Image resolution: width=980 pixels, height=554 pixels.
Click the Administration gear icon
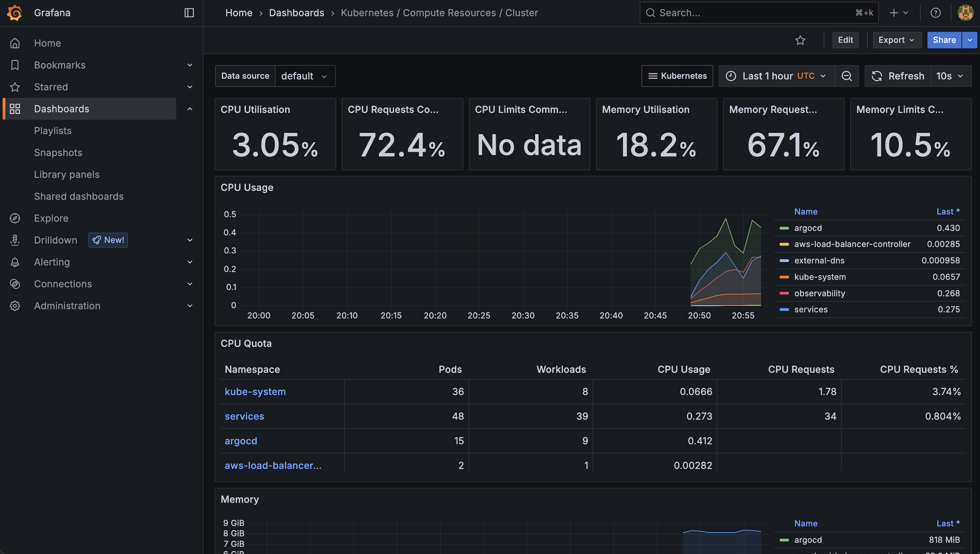click(x=15, y=306)
